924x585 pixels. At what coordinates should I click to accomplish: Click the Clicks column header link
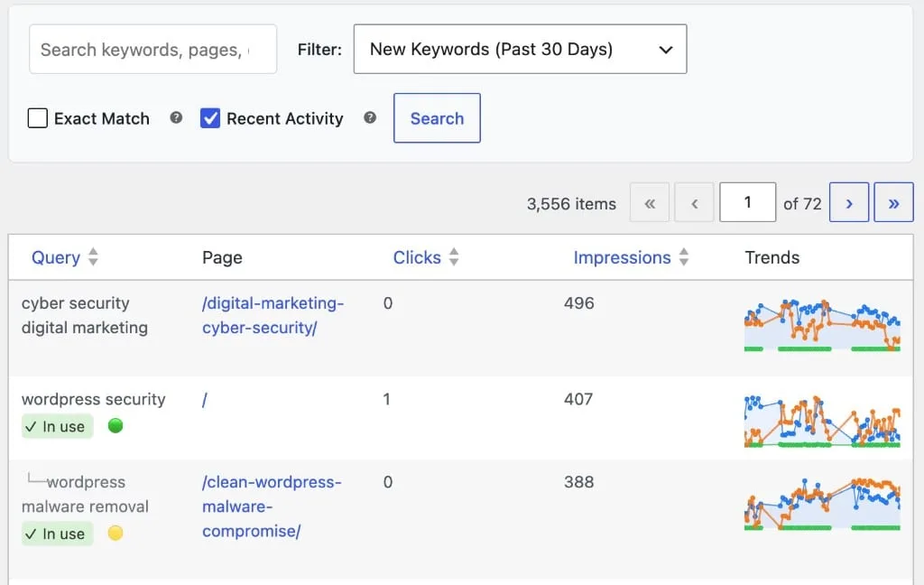pos(417,257)
